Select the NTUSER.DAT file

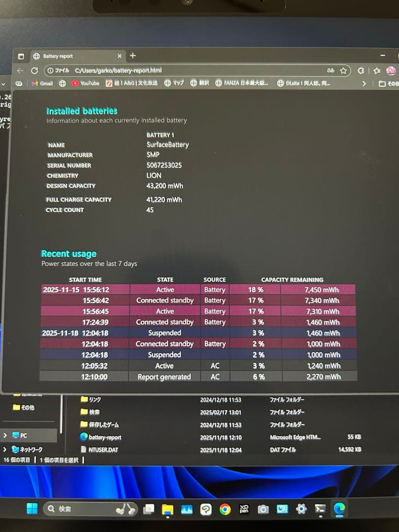click(102, 449)
